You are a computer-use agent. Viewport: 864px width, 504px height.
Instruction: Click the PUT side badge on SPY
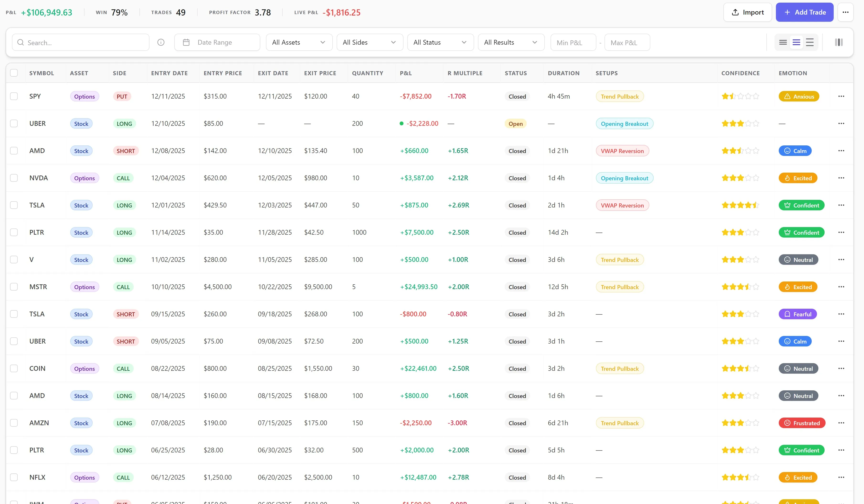pyautogui.click(x=122, y=96)
